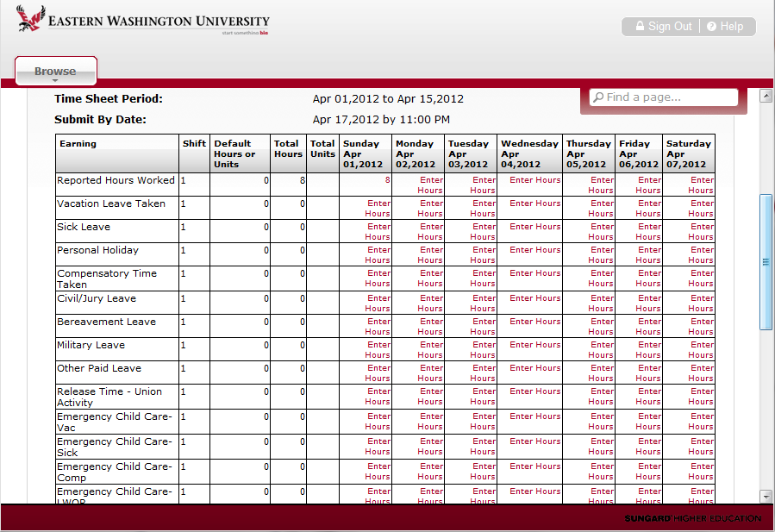Image resolution: width=775 pixels, height=532 pixels.
Task: Click Enter Hours for Sick Leave on Thursday
Action: [x=601, y=231]
